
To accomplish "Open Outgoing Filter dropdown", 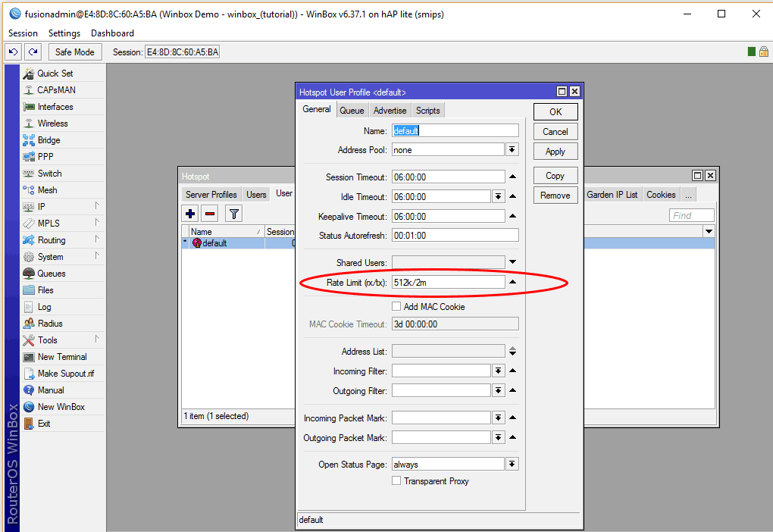I will 499,390.
